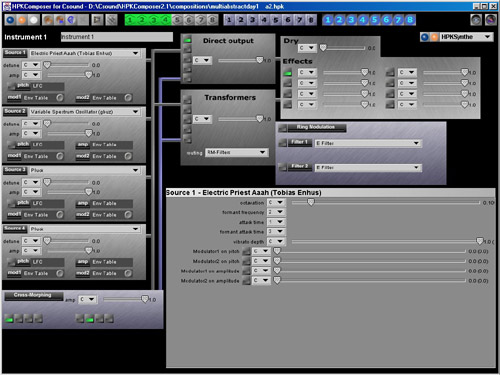Click the white circle toolbar icon

point(34,20)
